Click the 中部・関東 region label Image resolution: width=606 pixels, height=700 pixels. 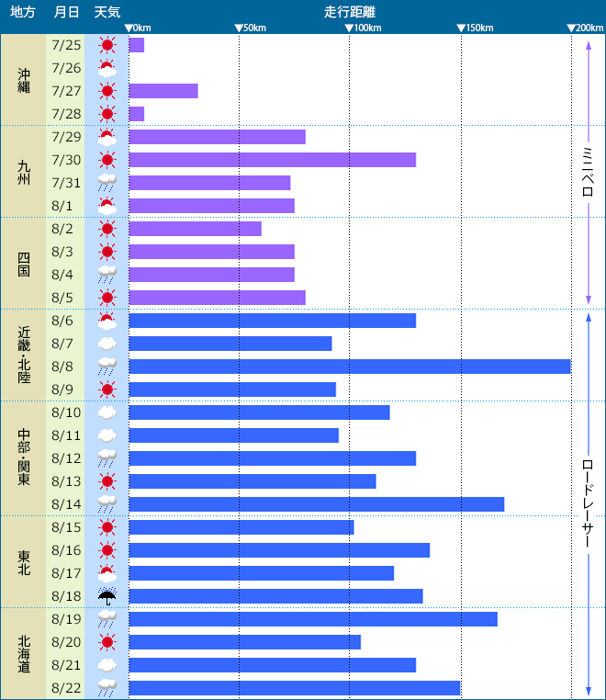[24, 457]
